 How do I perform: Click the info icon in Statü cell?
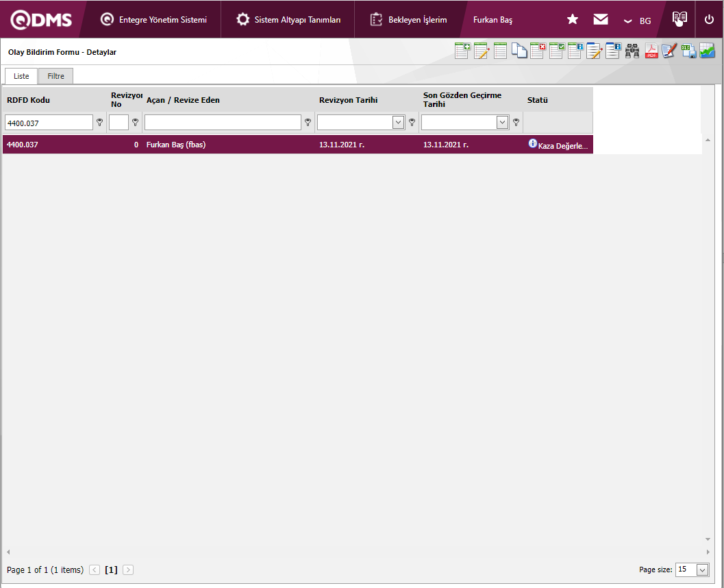(532, 143)
